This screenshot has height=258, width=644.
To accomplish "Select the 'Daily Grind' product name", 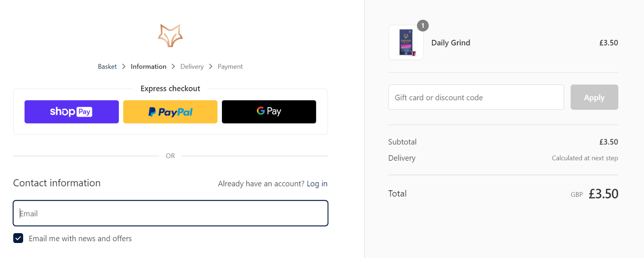I will [450, 42].
